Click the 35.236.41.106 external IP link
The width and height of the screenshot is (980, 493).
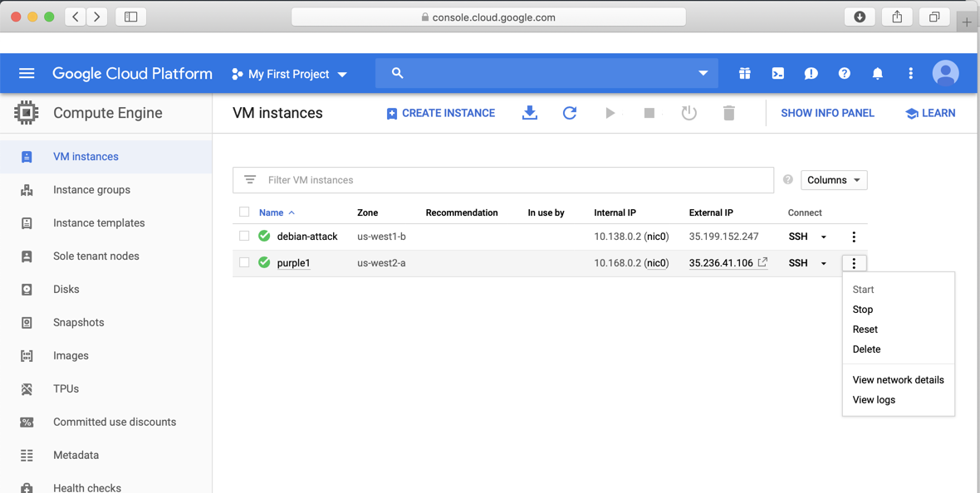coord(721,263)
